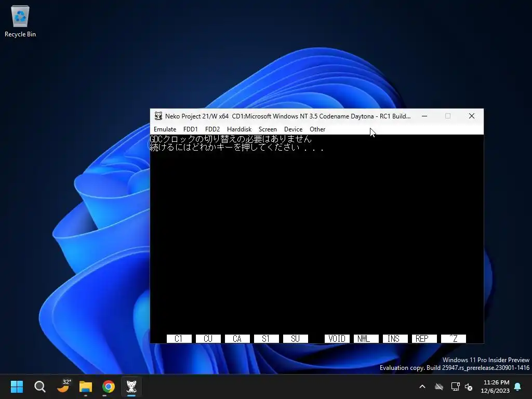Open the Recycle Bin desktop icon
The height and width of the screenshot is (399, 532).
point(20,21)
